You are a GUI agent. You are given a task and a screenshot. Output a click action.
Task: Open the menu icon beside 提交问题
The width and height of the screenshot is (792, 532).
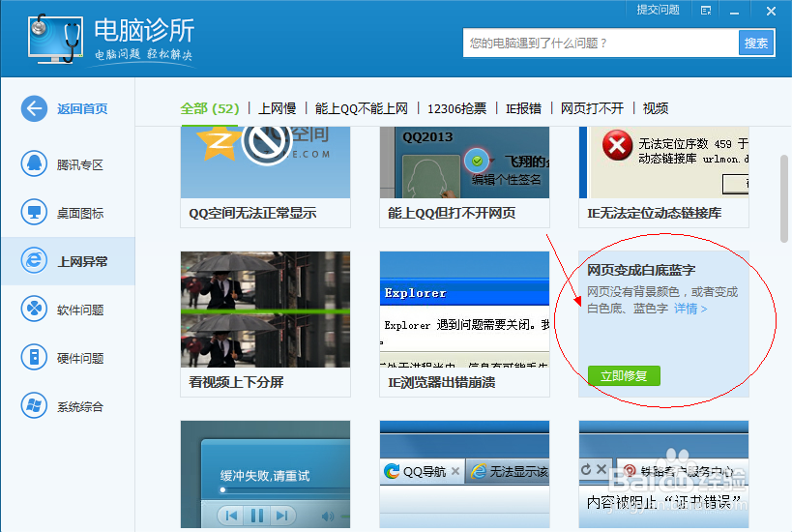[706, 10]
